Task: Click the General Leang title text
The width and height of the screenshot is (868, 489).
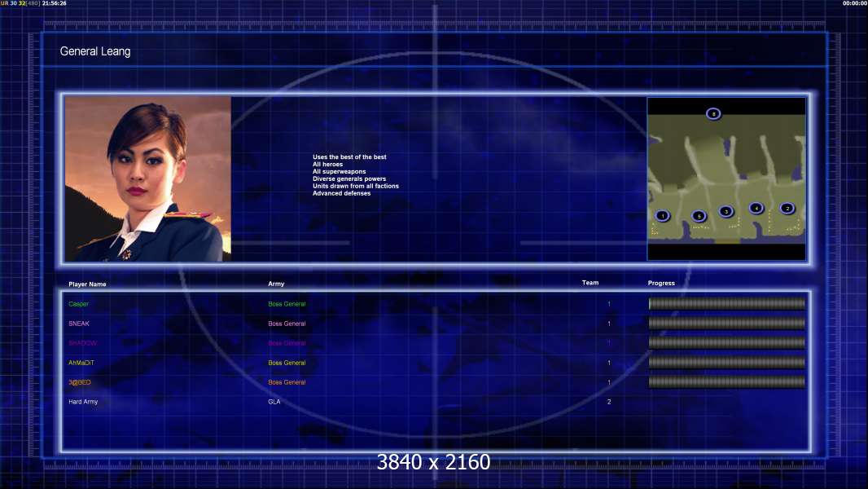Action: point(95,51)
